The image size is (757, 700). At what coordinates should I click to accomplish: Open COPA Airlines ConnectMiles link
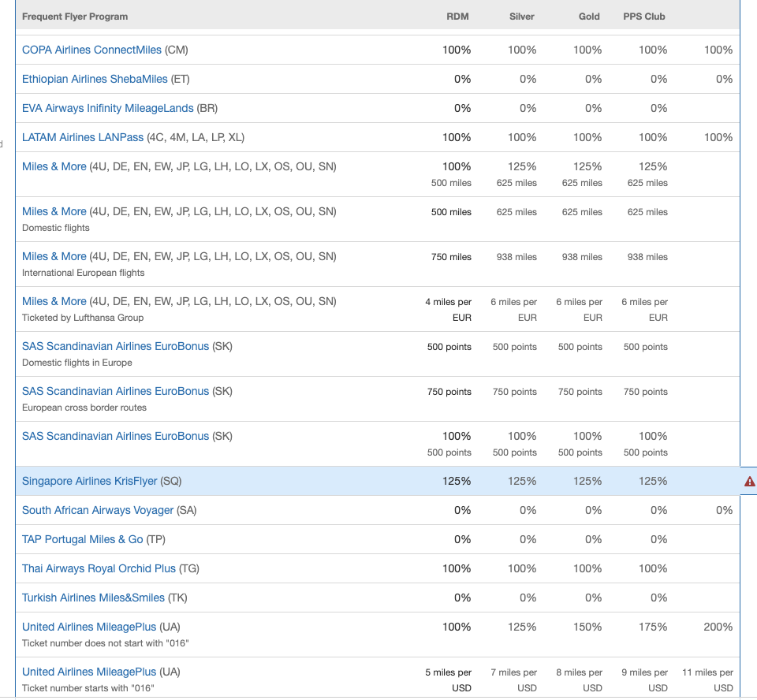(x=91, y=50)
